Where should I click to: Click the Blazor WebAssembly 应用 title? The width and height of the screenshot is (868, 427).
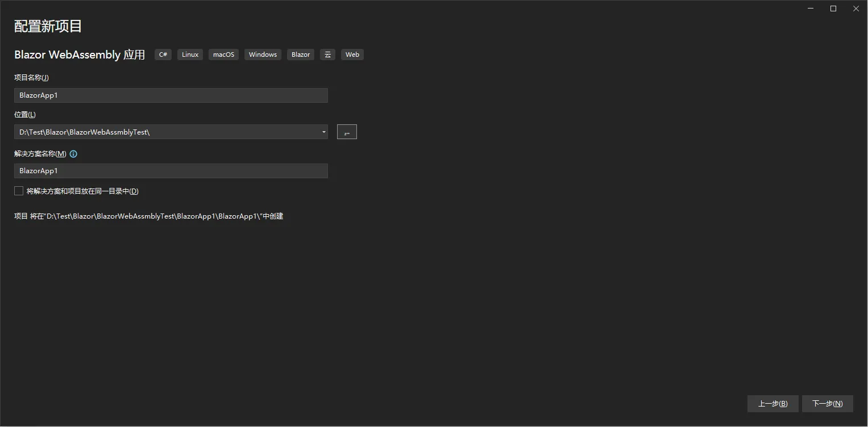tap(80, 55)
